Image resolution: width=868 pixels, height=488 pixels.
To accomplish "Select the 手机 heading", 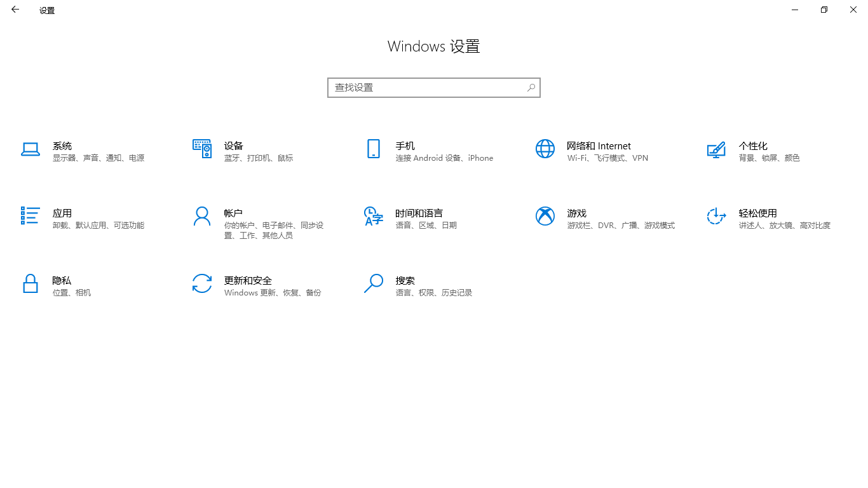I will point(405,146).
